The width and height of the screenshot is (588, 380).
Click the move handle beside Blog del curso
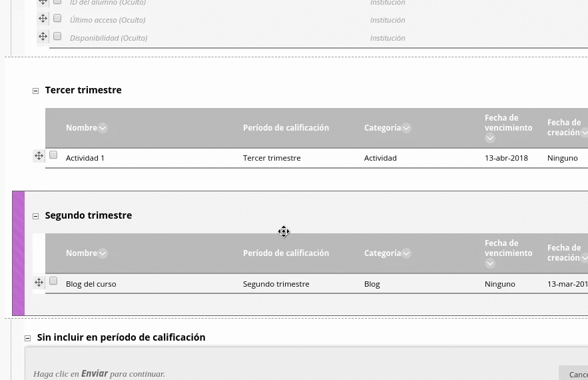coord(39,283)
